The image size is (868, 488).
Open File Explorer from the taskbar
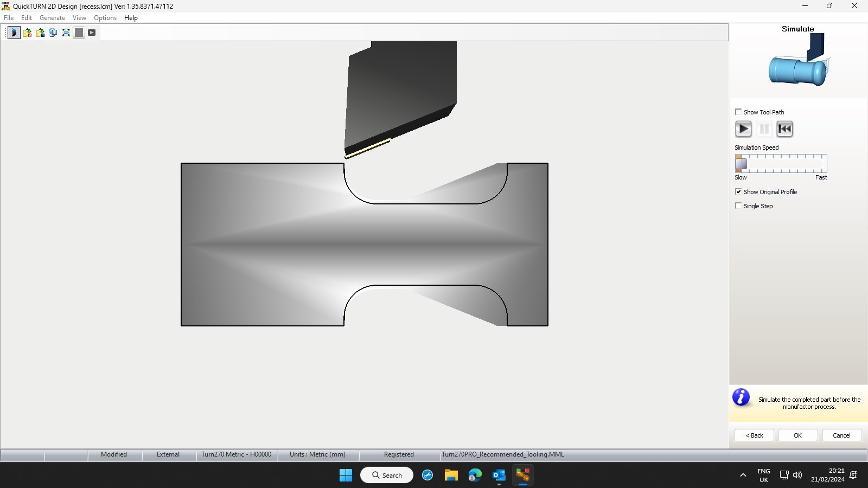[451, 476]
